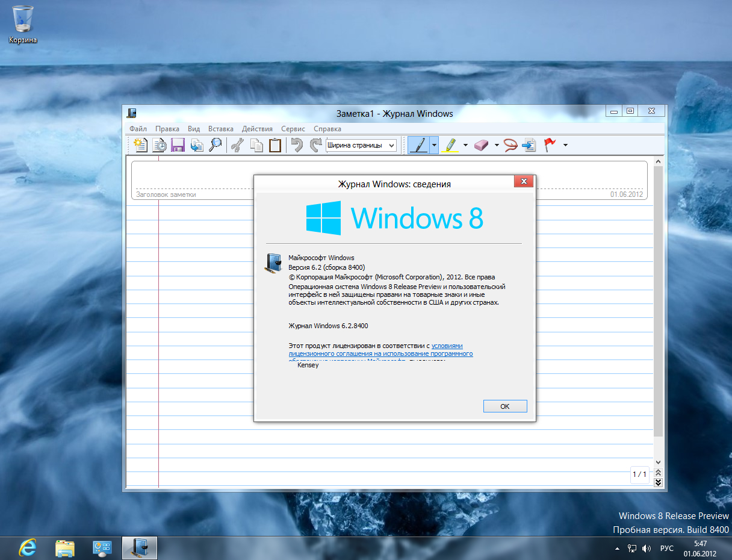Click the insert/remove space tool icon

coord(529,145)
